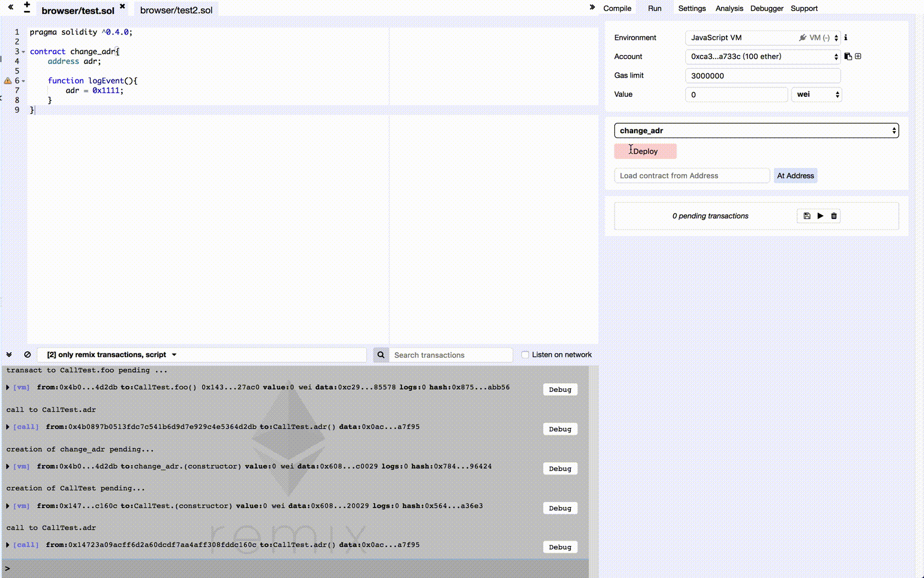Open the Compile tab
This screenshot has width=924, height=578.
point(617,8)
